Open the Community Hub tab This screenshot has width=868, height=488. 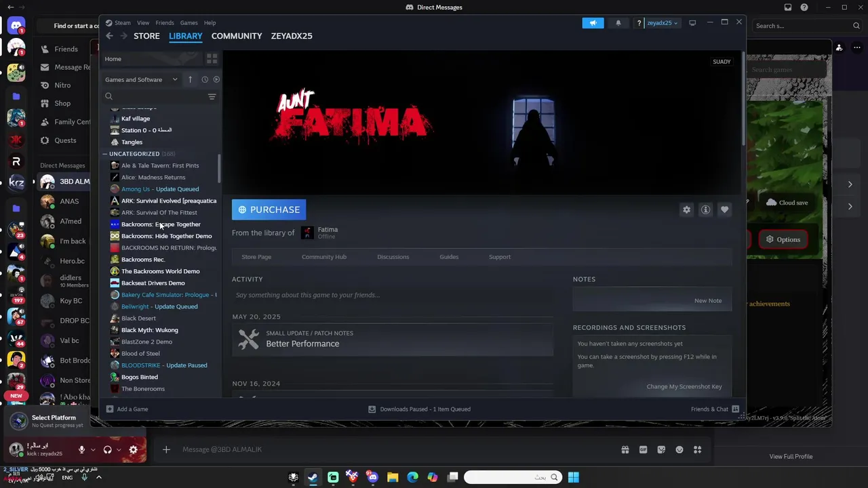pos(324,257)
